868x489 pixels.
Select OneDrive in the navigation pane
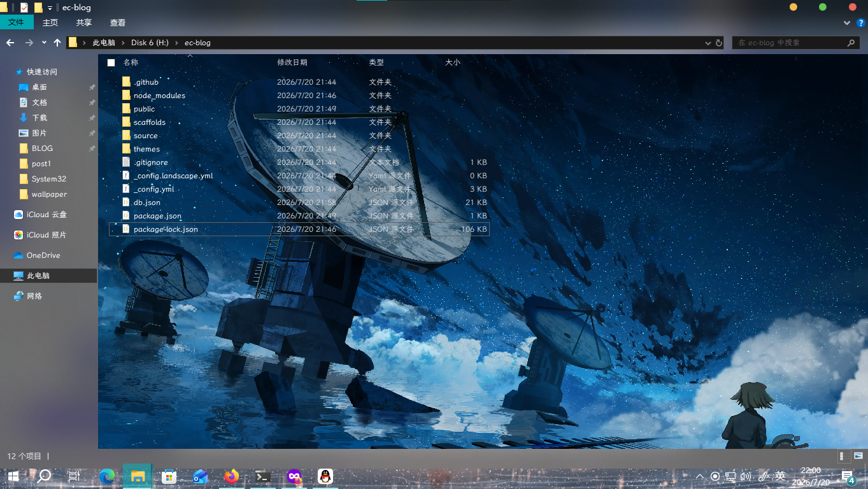(x=43, y=255)
